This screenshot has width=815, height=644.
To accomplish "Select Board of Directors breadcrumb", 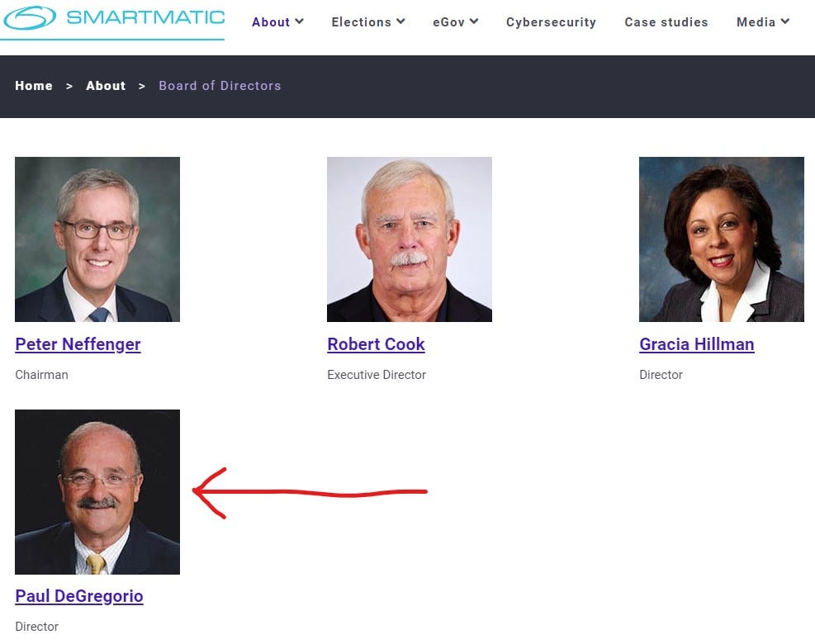I will (220, 86).
